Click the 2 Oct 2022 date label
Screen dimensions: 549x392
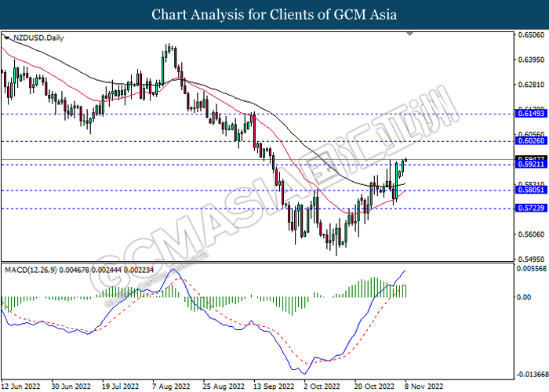(322, 387)
